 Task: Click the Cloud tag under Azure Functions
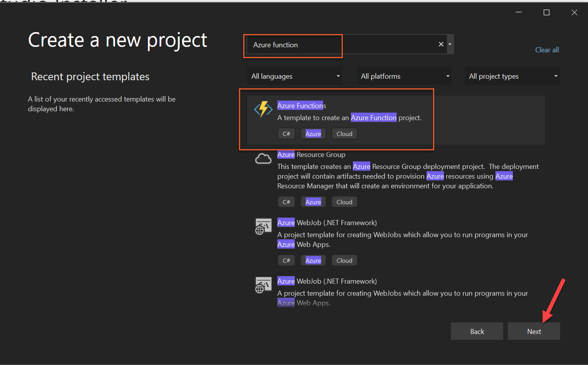click(x=344, y=134)
